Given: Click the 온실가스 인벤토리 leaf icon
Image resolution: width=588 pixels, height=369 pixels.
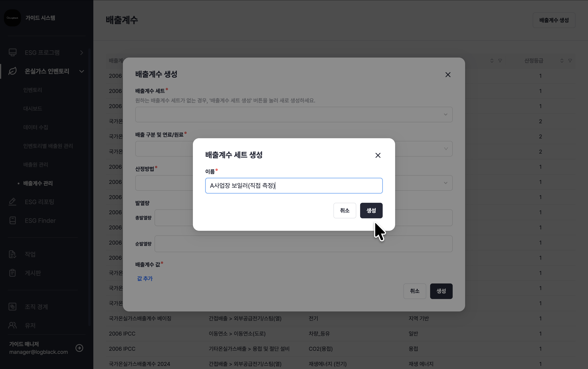Looking at the screenshot, I should click(12, 71).
